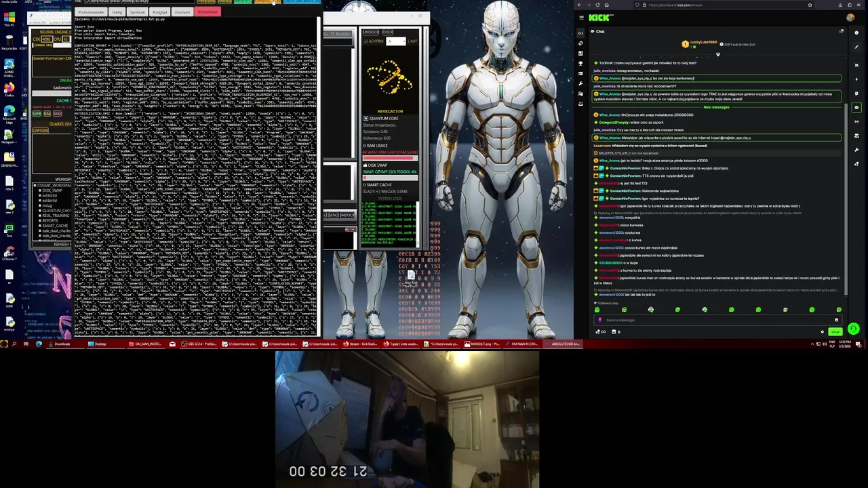Viewport: 868px width, 488px height.
Task: Open trophy achievements icon in Kick sidebar
Action: click(580, 63)
